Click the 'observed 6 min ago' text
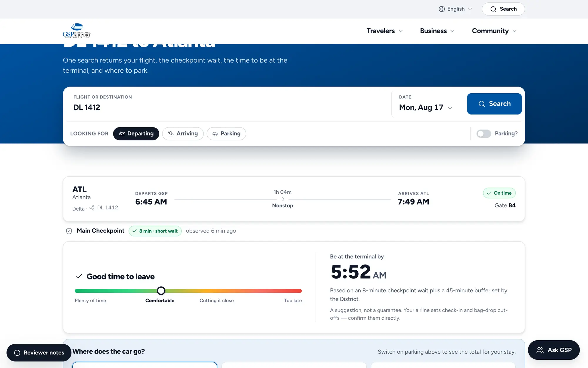Viewport: 588px width, 368px height. 211,231
